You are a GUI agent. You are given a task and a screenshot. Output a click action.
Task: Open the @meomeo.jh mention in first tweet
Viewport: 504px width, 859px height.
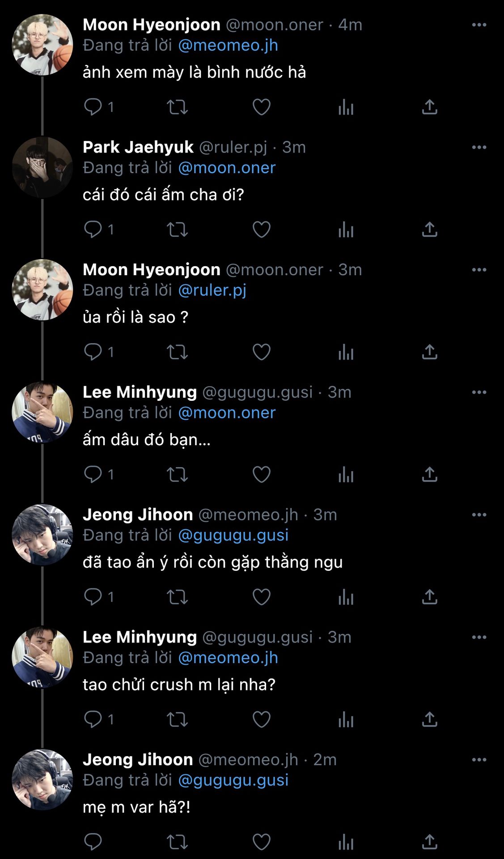[x=228, y=45]
